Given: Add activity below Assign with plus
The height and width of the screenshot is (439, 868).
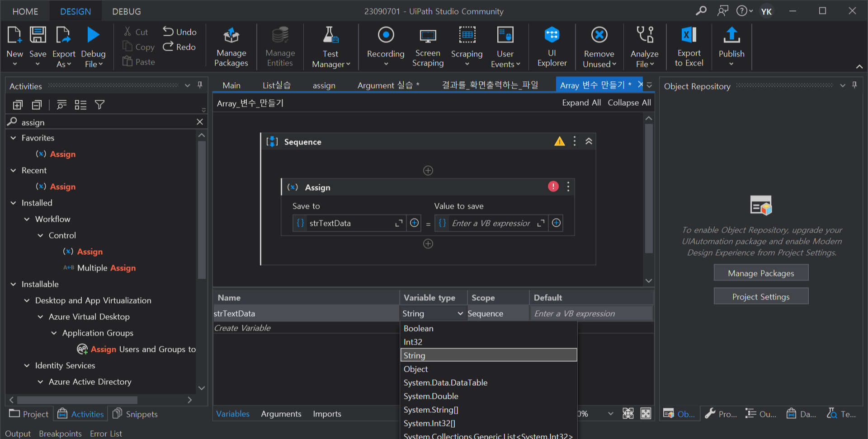Looking at the screenshot, I should coord(428,244).
